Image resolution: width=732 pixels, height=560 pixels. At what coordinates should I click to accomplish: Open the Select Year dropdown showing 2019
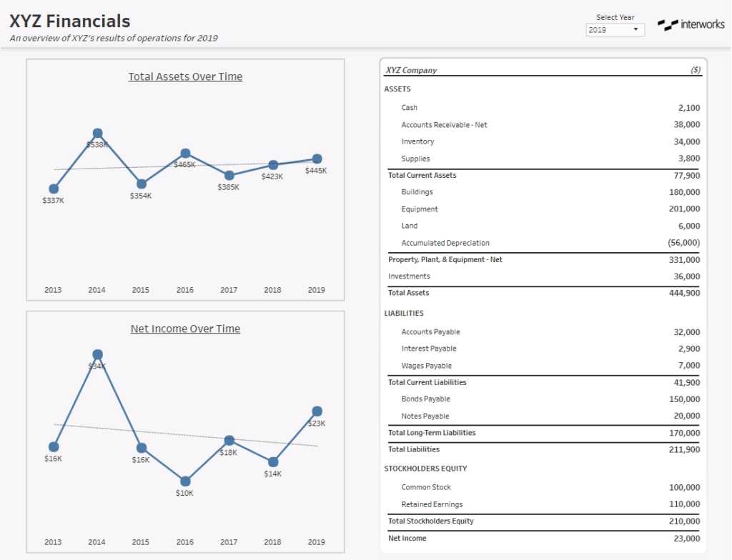[615, 30]
